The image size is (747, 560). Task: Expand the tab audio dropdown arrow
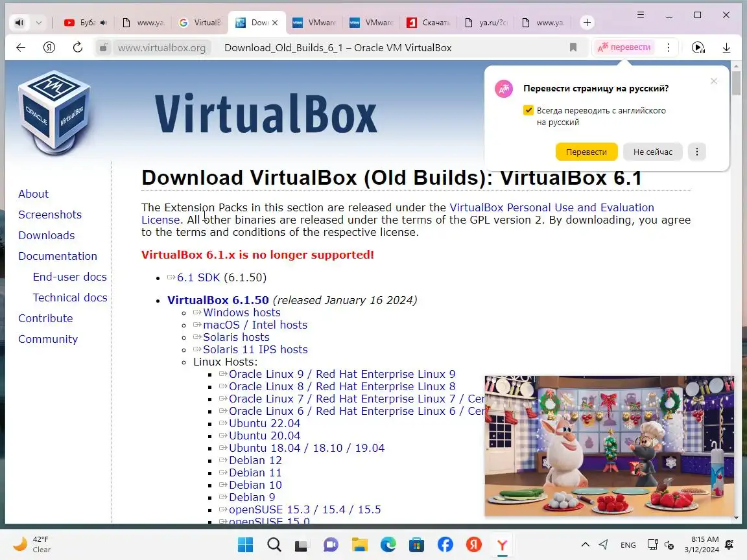click(x=39, y=23)
